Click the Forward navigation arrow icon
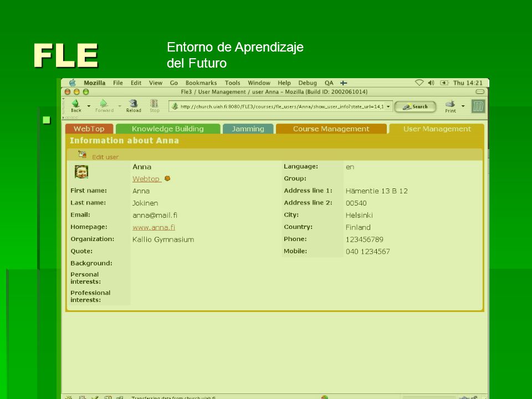The height and width of the screenshot is (399, 532). click(x=104, y=103)
